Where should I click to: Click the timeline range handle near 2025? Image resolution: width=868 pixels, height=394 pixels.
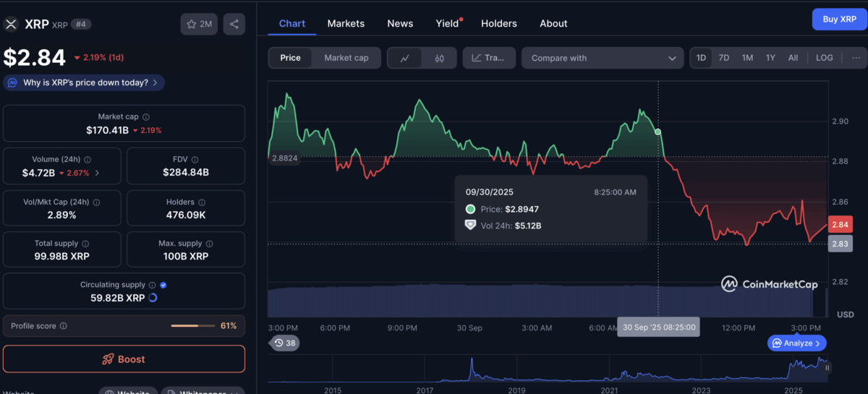[827, 367]
